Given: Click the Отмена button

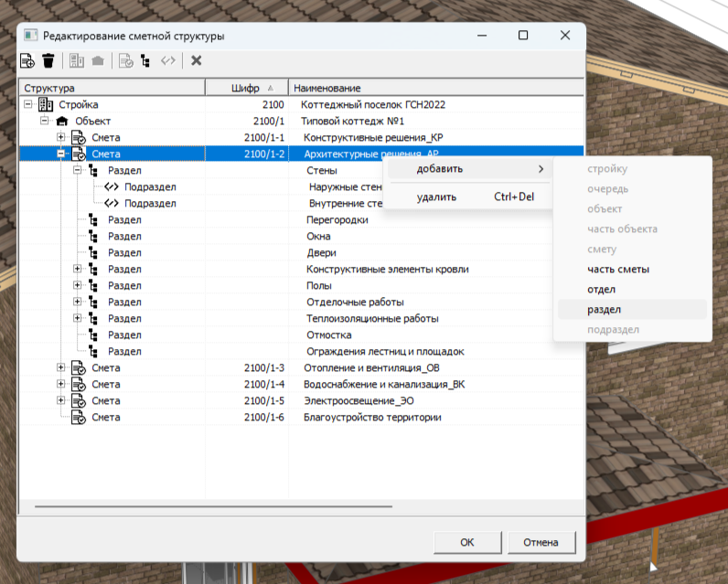Looking at the screenshot, I should click(x=541, y=542).
